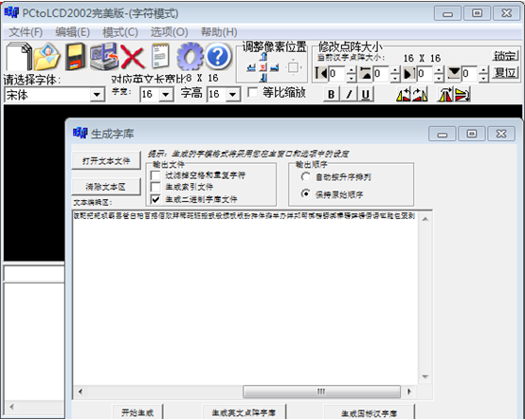Select 保持原始顺序 radio button
Screen dimensions: 525x420
click(x=305, y=193)
